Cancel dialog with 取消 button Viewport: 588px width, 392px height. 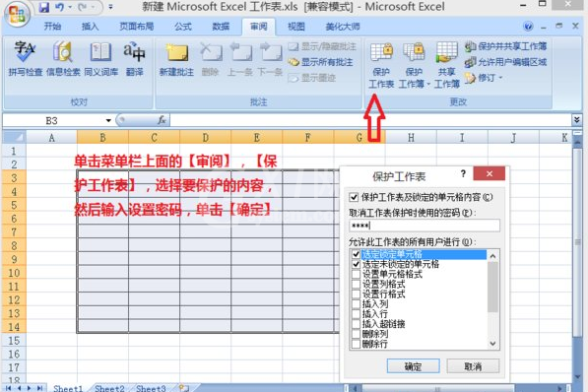click(x=473, y=366)
